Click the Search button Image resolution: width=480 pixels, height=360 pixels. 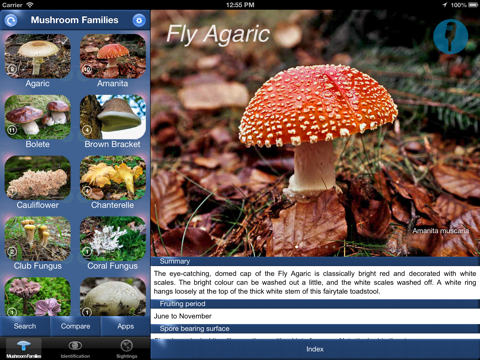25,326
